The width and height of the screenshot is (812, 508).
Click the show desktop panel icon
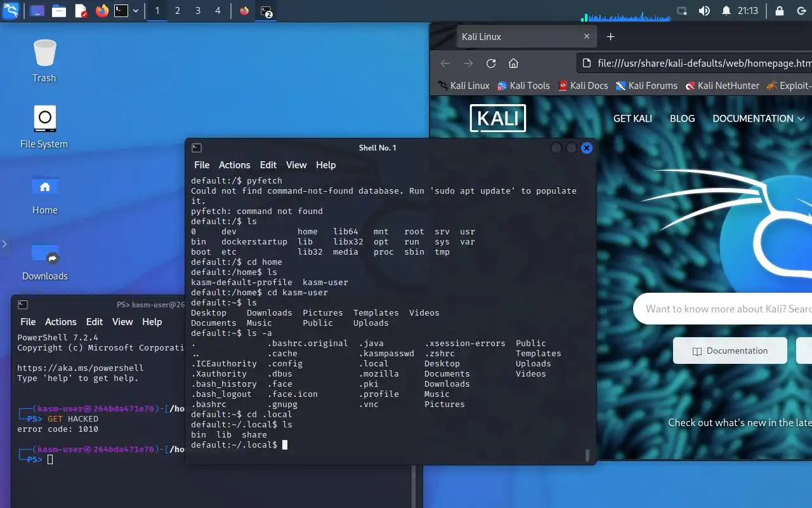pos(37,11)
